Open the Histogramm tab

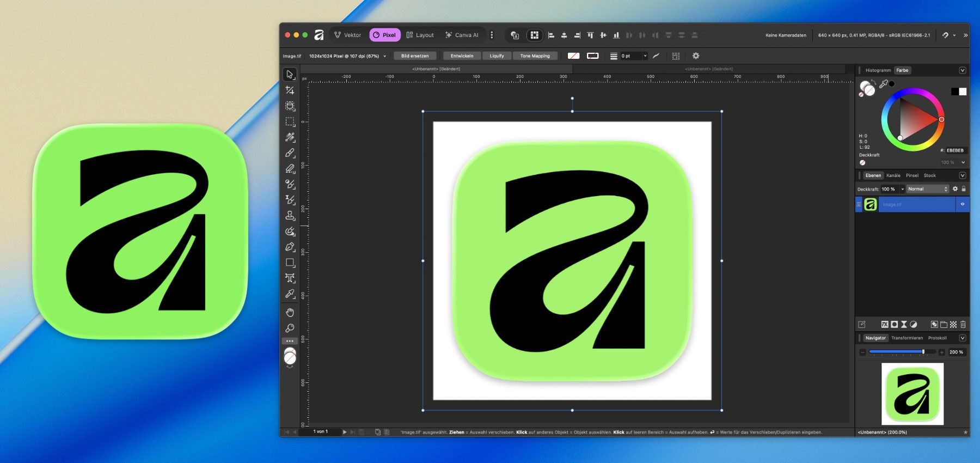(x=878, y=70)
